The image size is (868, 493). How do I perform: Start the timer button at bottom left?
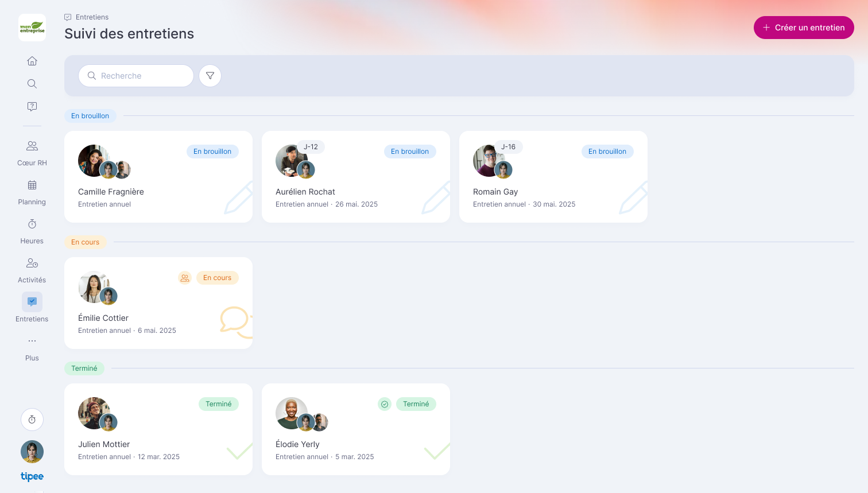tap(32, 420)
